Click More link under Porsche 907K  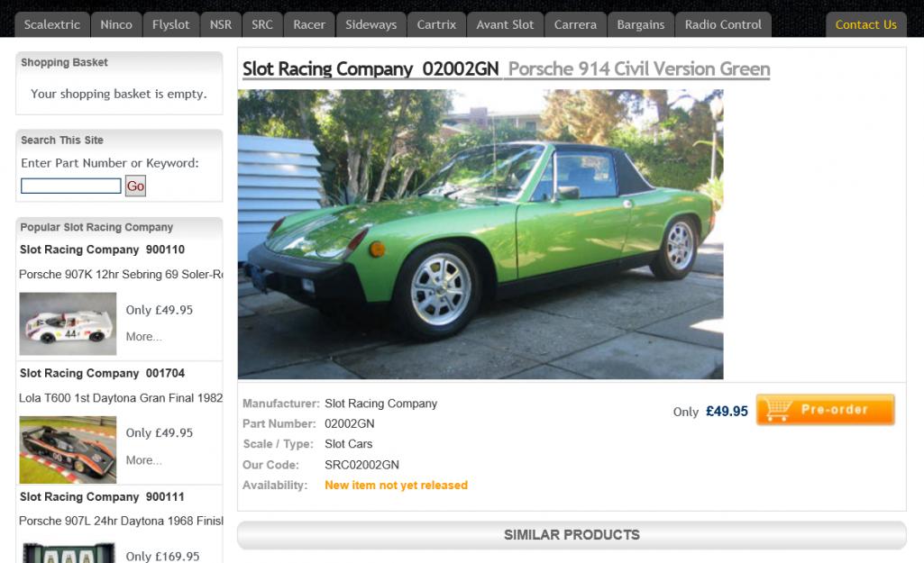(x=144, y=337)
